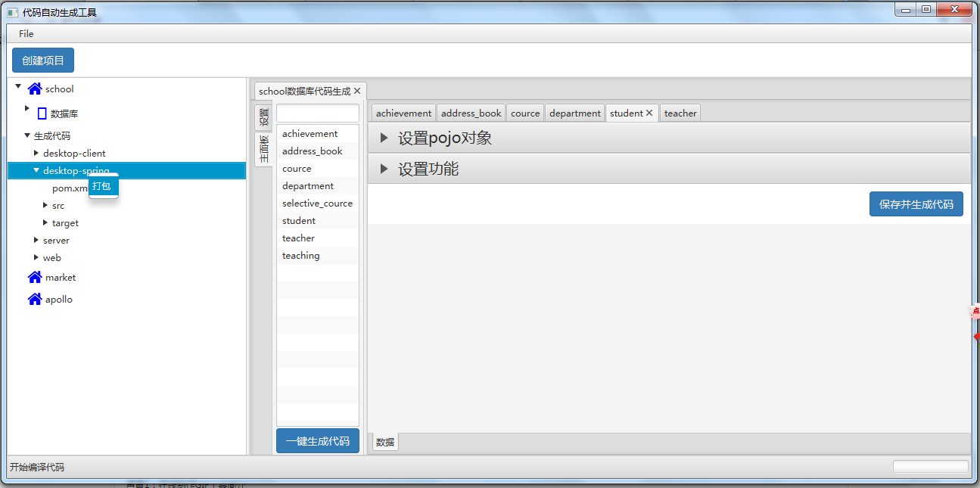The width and height of the screenshot is (980, 488).
Task: Select student in the table list
Action: (318, 220)
